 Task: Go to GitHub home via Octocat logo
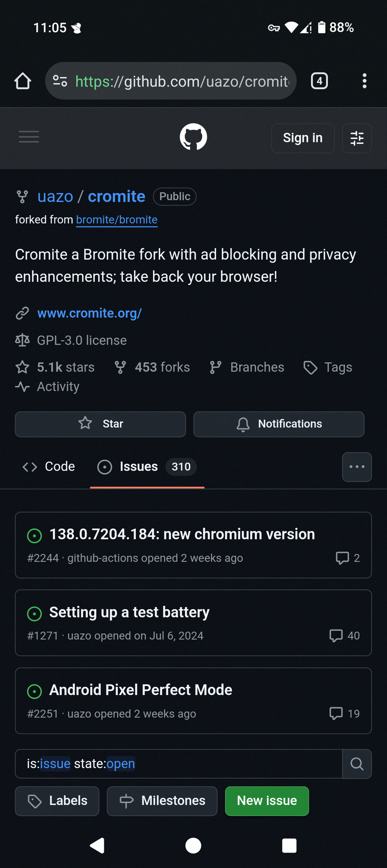click(193, 137)
